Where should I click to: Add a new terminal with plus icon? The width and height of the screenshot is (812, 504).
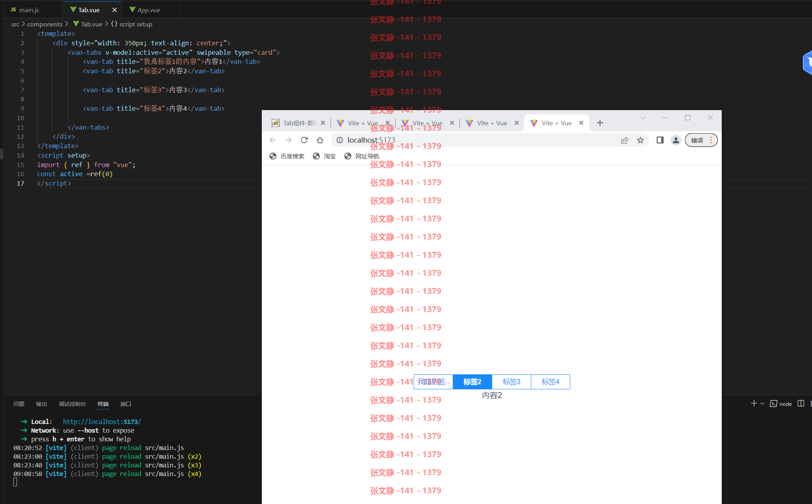[x=754, y=404]
